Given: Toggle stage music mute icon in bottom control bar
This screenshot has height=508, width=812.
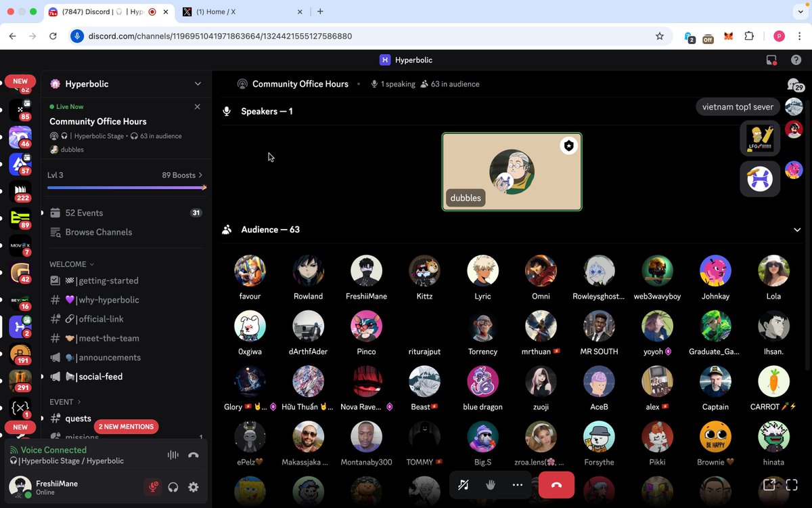Looking at the screenshot, I should [464, 485].
